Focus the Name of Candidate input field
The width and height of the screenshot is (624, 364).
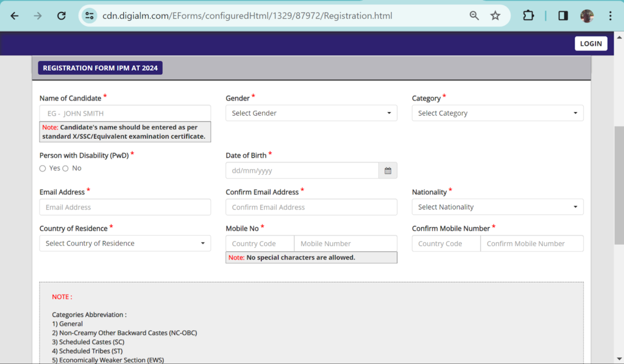tap(125, 113)
